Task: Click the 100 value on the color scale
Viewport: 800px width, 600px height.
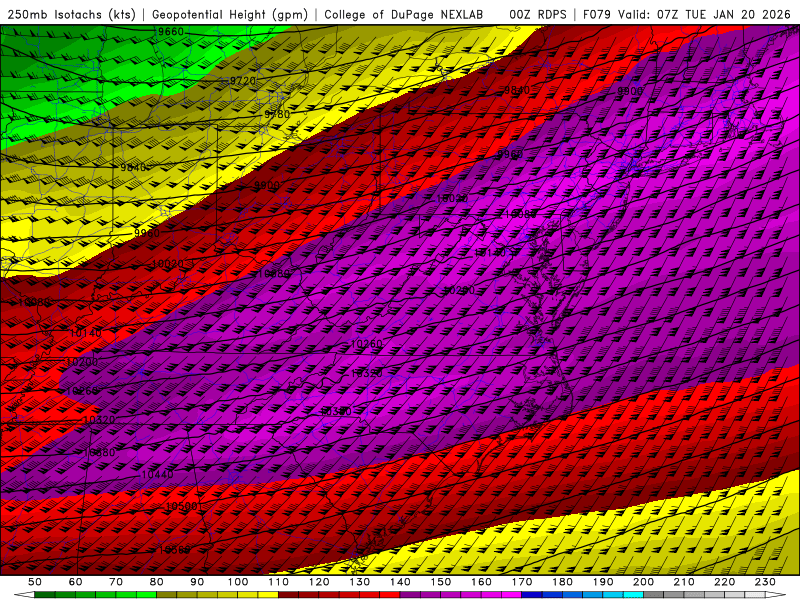Action: 238,582
